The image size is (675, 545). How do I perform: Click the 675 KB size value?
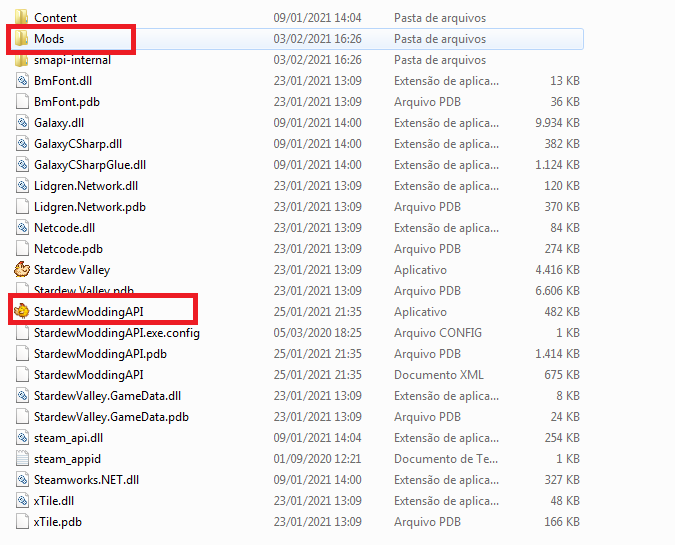click(562, 375)
